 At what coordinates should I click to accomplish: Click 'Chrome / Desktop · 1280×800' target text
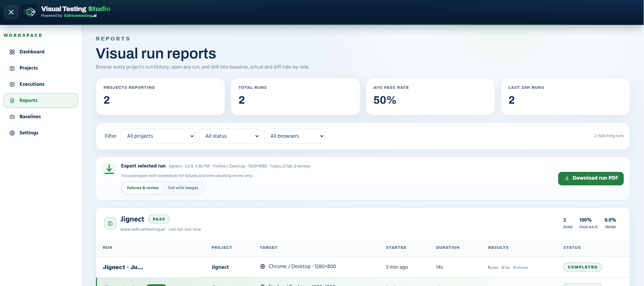(302, 266)
